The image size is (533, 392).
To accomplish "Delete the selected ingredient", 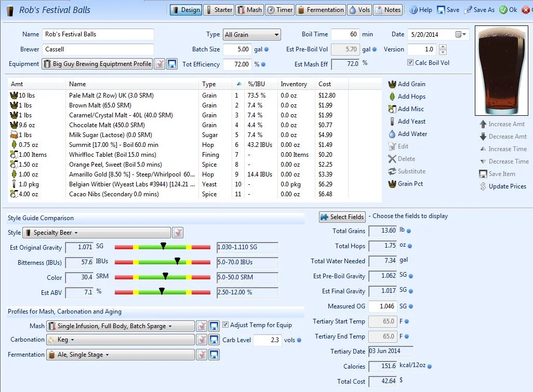I will tap(402, 159).
